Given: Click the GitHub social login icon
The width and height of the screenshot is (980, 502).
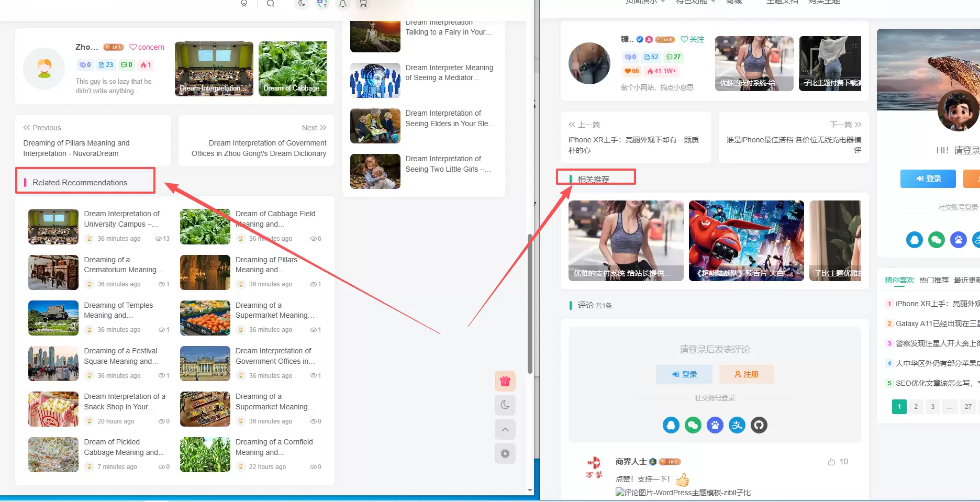Looking at the screenshot, I should [x=759, y=425].
